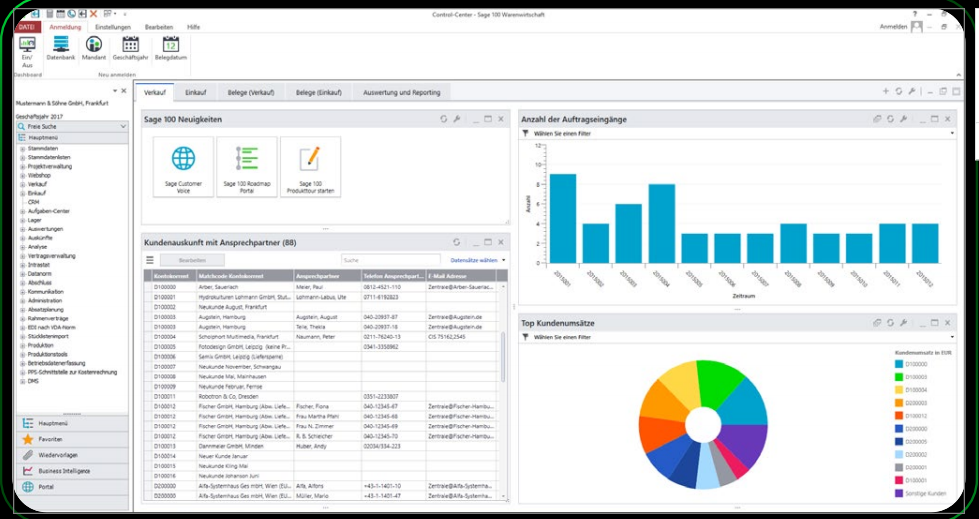Click the Belegdatum ribbon icon
979x519 pixels.
point(170,44)
